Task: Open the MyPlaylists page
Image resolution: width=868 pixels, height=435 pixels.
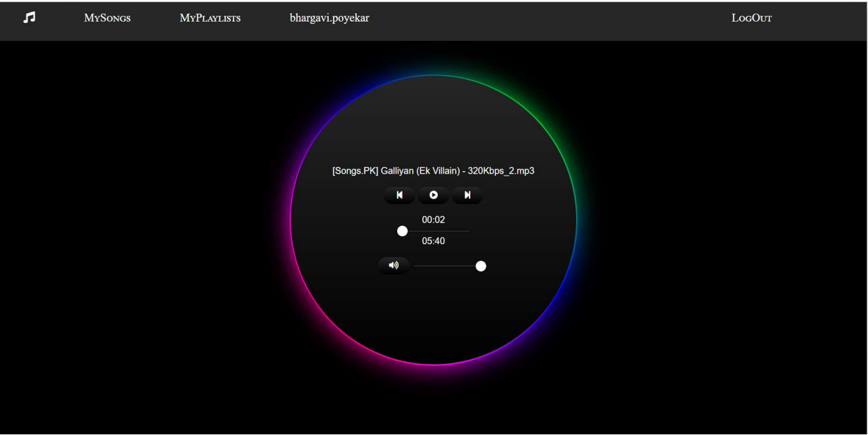Action: click(210, 18)
